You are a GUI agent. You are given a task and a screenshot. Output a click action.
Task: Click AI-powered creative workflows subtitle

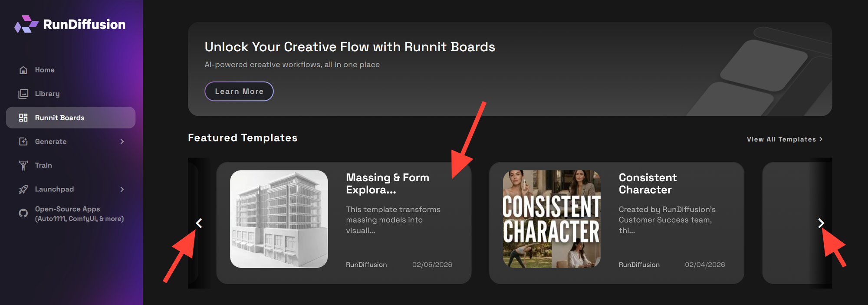pyautogui.click(x=292, y=65)
